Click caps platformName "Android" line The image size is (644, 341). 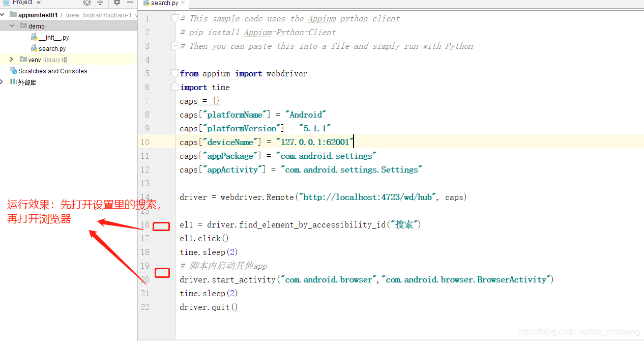[253, 115]
